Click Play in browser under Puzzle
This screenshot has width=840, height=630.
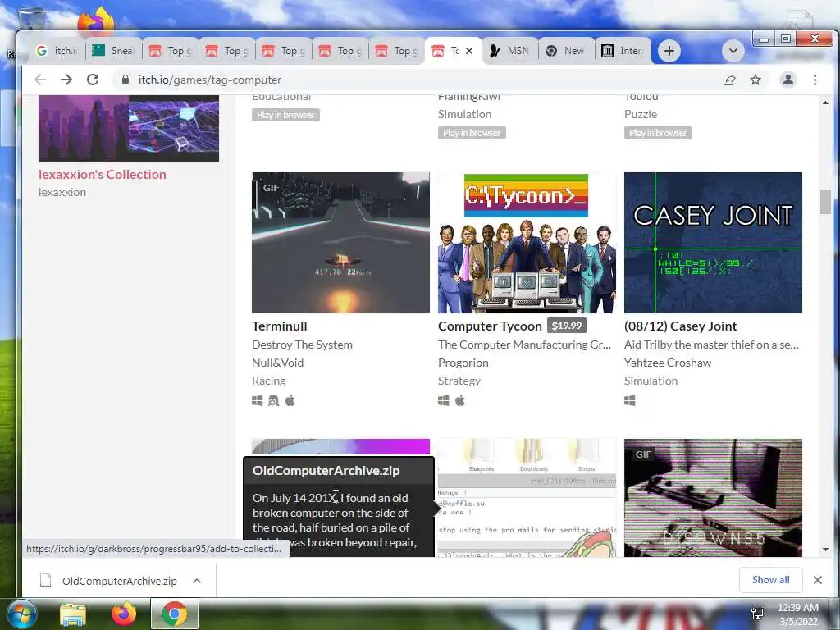(x=658, y=133)
